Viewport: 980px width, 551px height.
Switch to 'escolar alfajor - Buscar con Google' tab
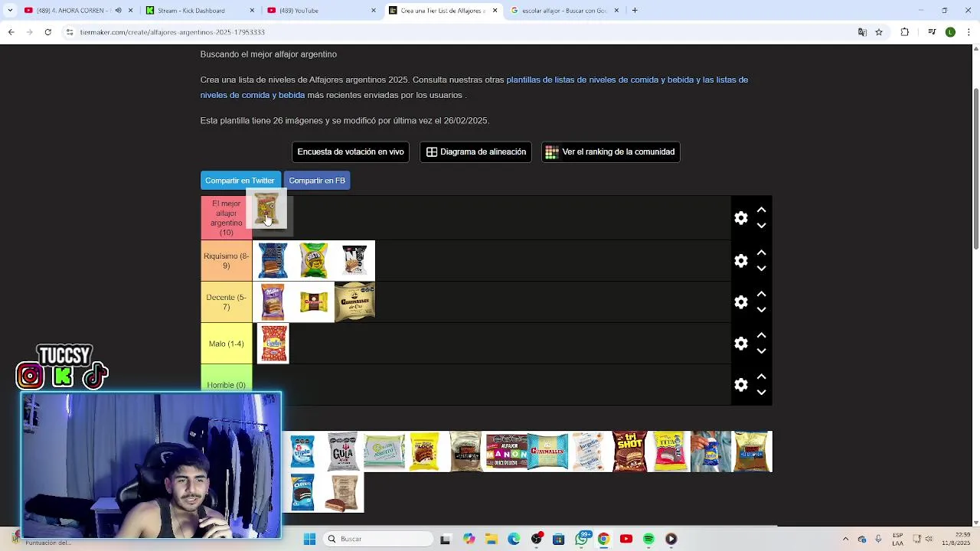(x=564, y=11)
